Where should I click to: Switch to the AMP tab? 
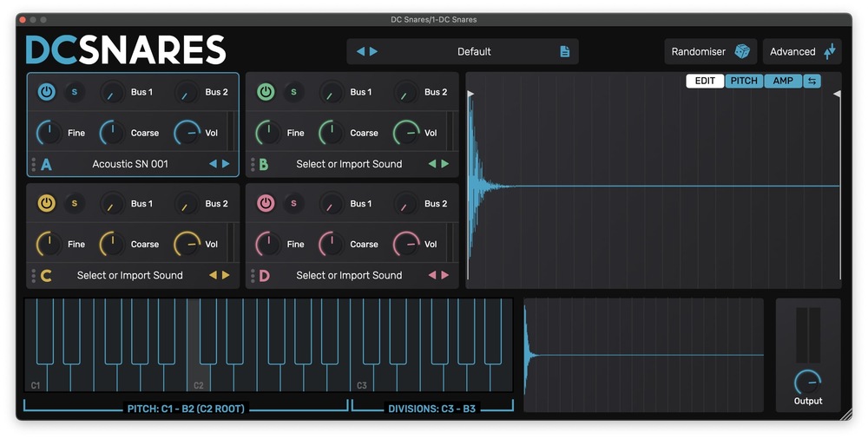pos(783,81)
